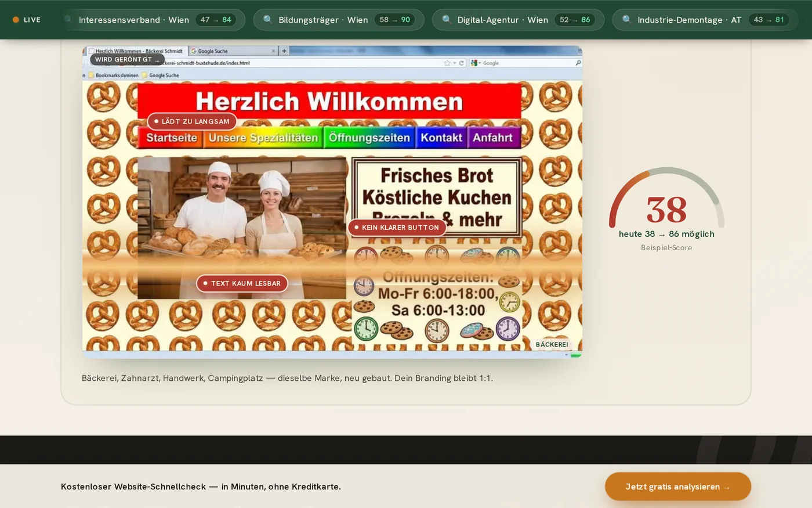Click the Jetzt gratis analysieren button
Screen dimensions: 812x508
click(x=678, y=487)
